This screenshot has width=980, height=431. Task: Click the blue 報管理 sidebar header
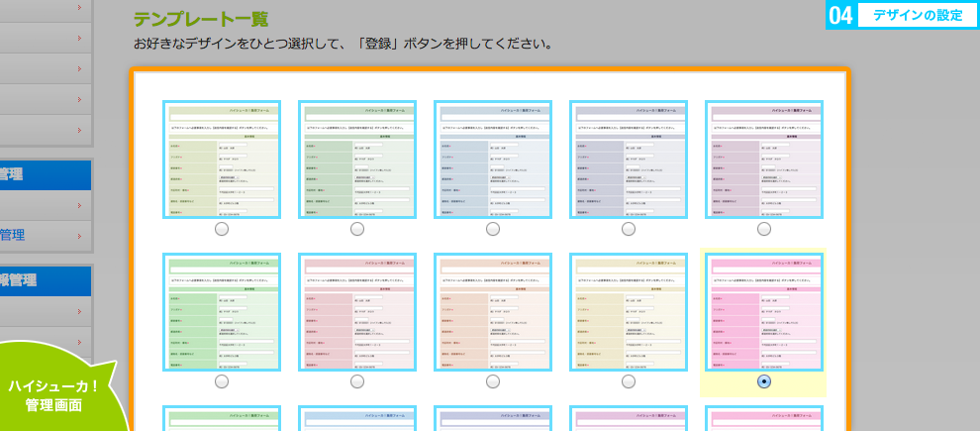45,280
